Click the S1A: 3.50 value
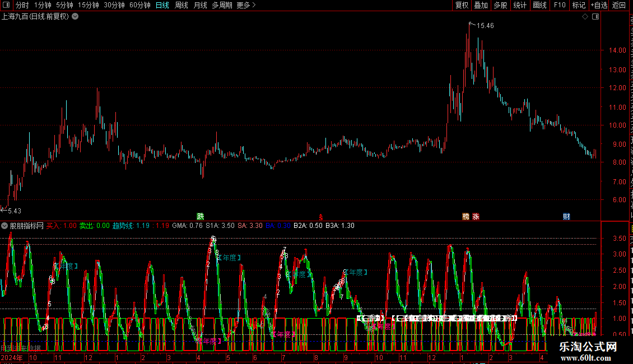This screenshot has height=364, width=633. pyautogui.click(x=220, y=226)
